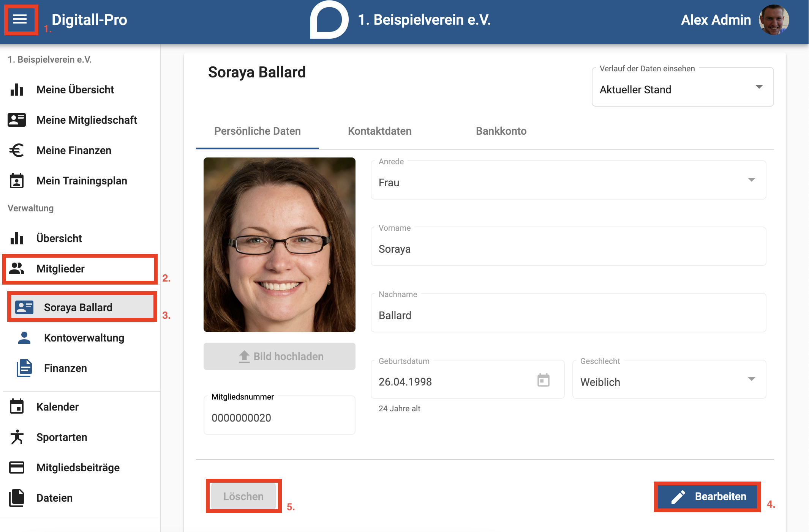
Task: Click the Nachname field containing Ballard
Action: pyautogui.click(x=568, y=313)
